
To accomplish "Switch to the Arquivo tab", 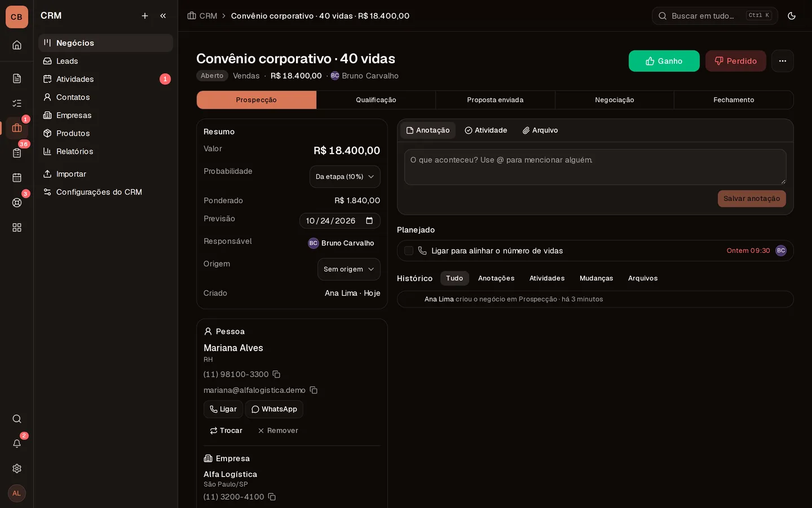I will point(540,130).
